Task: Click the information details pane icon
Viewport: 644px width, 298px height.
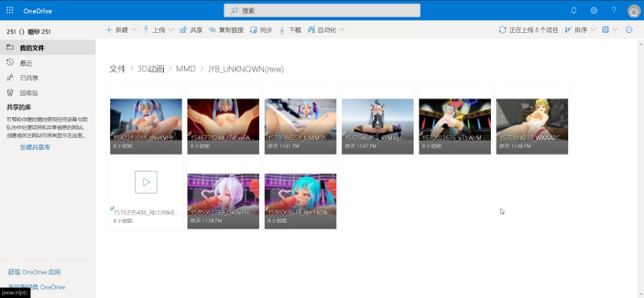Action: (629, 30)
